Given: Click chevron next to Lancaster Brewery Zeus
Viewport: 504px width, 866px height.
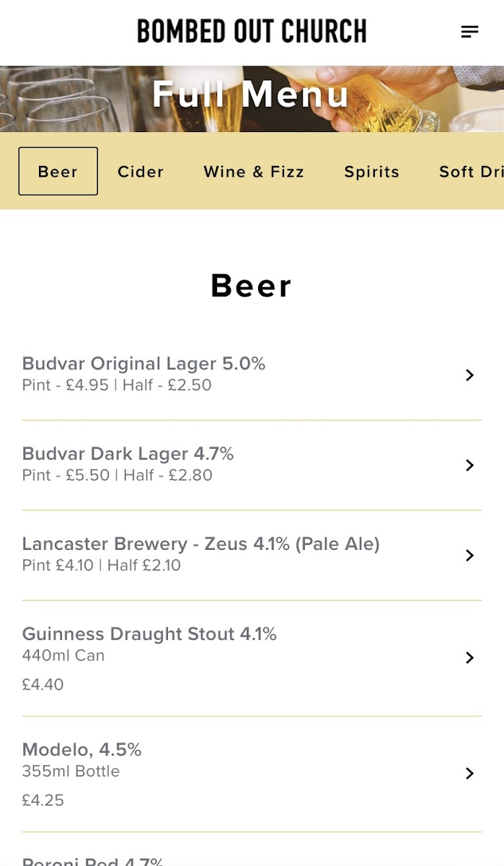Looking at the screenshot, I should pos(469,555).
